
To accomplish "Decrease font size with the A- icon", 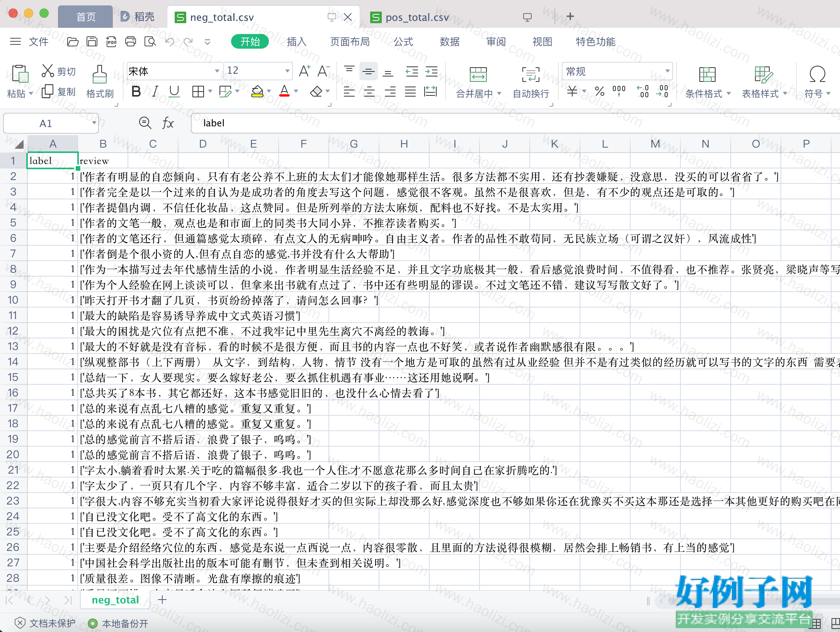I will [323, 71].
